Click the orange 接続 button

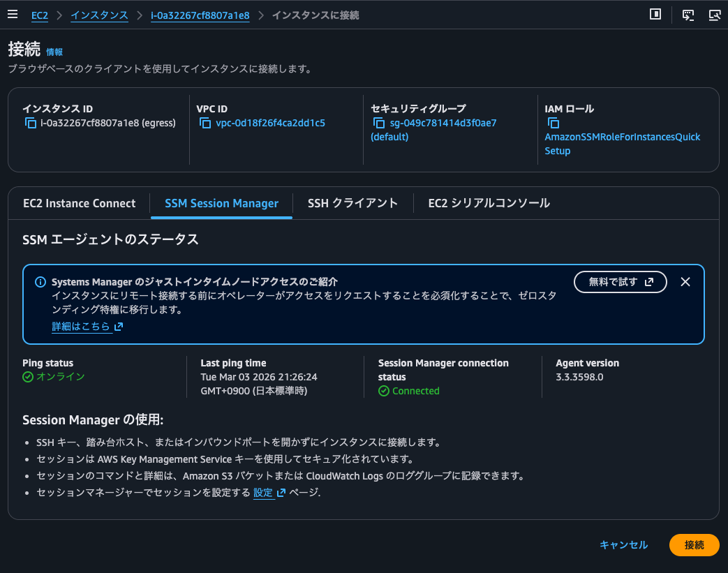pos(694,545)
